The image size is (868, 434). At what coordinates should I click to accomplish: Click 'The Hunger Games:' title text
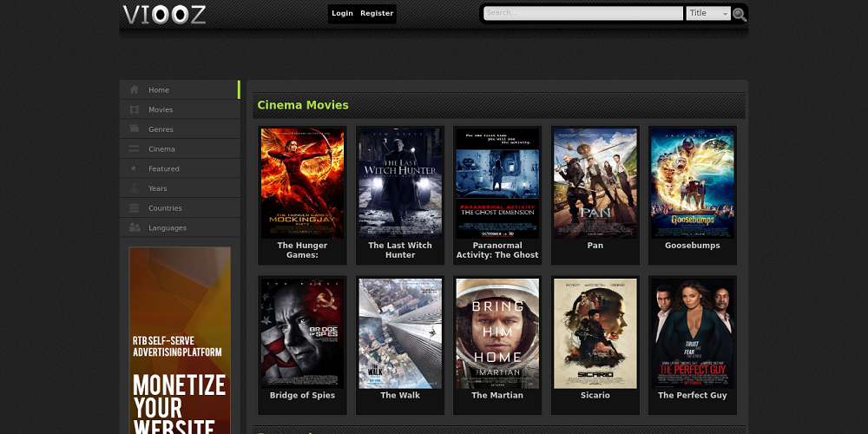point(302,250)
